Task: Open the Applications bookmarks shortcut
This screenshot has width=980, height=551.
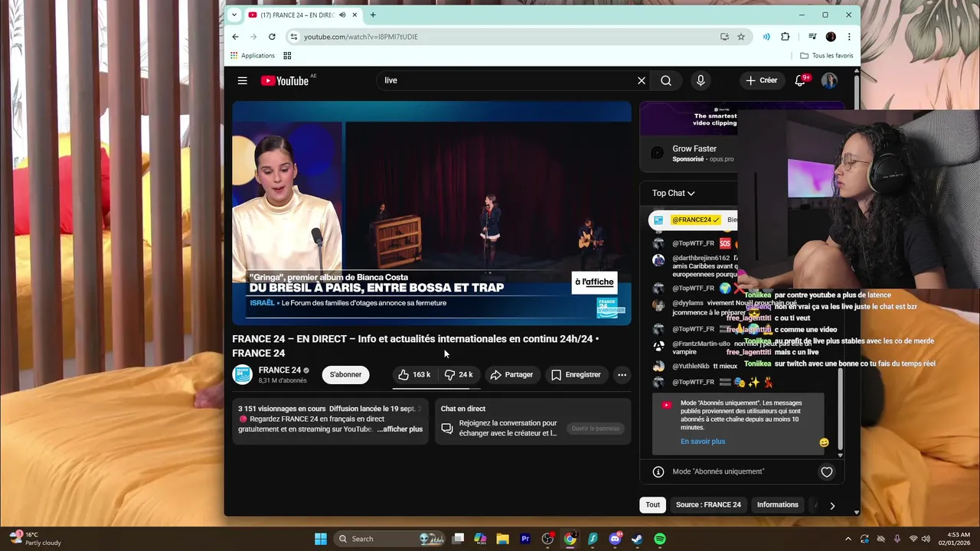Action: pos(253,56)
